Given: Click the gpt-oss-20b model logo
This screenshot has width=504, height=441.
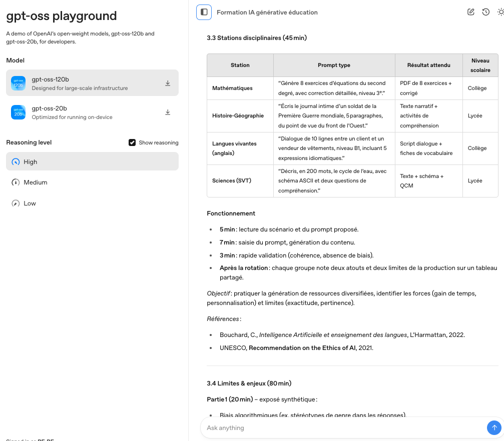Looking at the screenshot, I should point(19,112).
